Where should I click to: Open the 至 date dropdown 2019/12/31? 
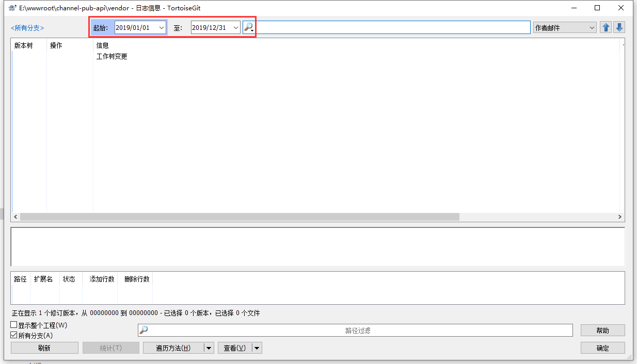(235, 28)
